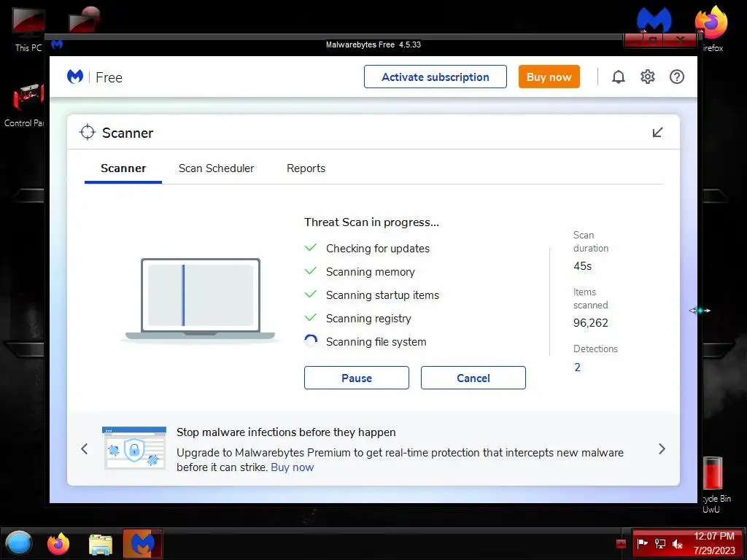The image size is (747, 560).
Task: Click the Scanning file system spinner
Action: coord(311,341)
